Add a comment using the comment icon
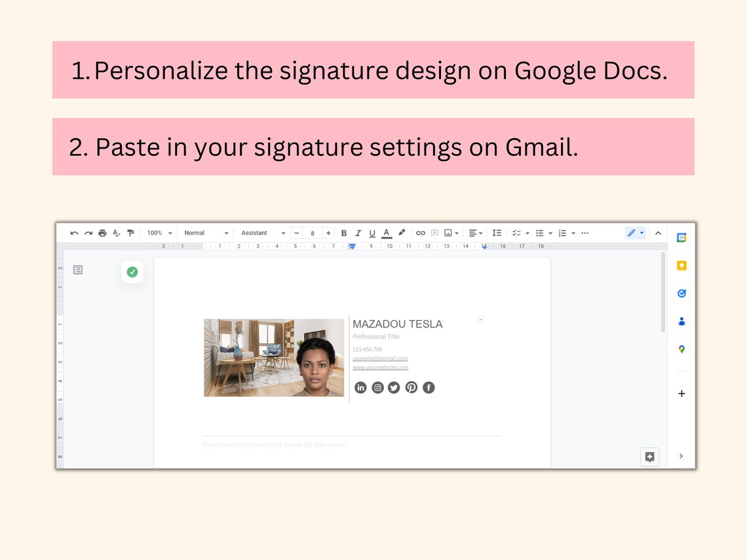The image size is (747, 560). point(434,233)
